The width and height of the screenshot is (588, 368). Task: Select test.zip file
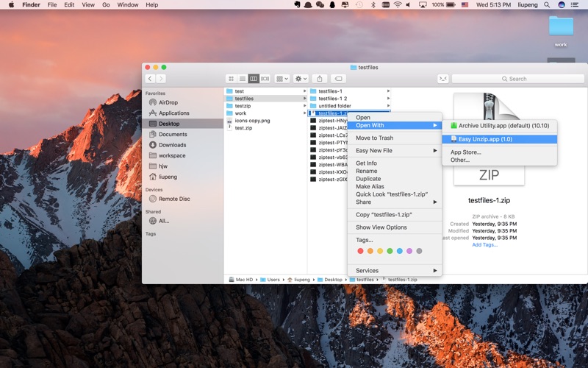(x=266, y=127)
